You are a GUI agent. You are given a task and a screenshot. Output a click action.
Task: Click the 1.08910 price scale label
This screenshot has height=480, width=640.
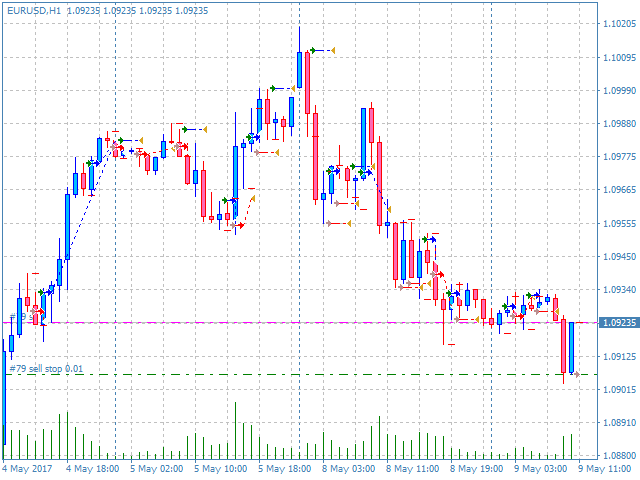tap(619, 422)
